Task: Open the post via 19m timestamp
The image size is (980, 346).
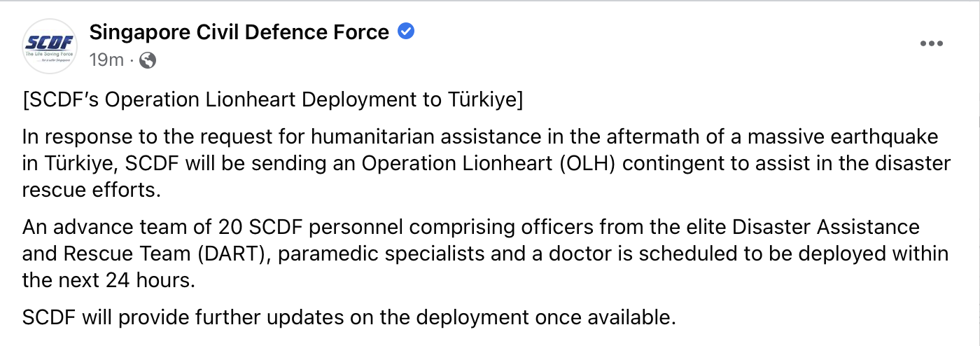Action: tap(106, 60)
